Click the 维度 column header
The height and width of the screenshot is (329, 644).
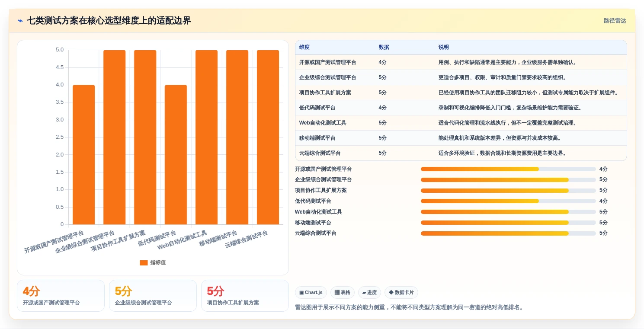click(x=304, y=47)
